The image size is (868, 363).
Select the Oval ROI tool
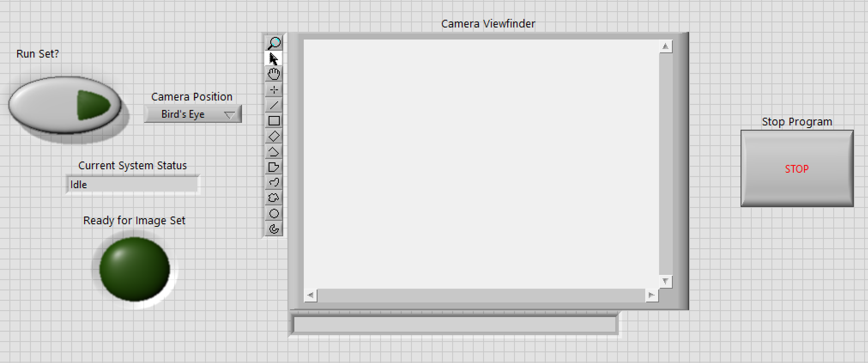pos(274,214)
